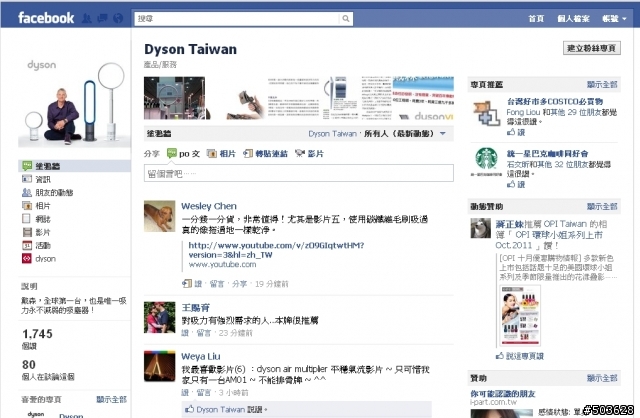Expand the wall filter dropdown arrow
This screenshot has width=640, height=418.
coord(443,133)
